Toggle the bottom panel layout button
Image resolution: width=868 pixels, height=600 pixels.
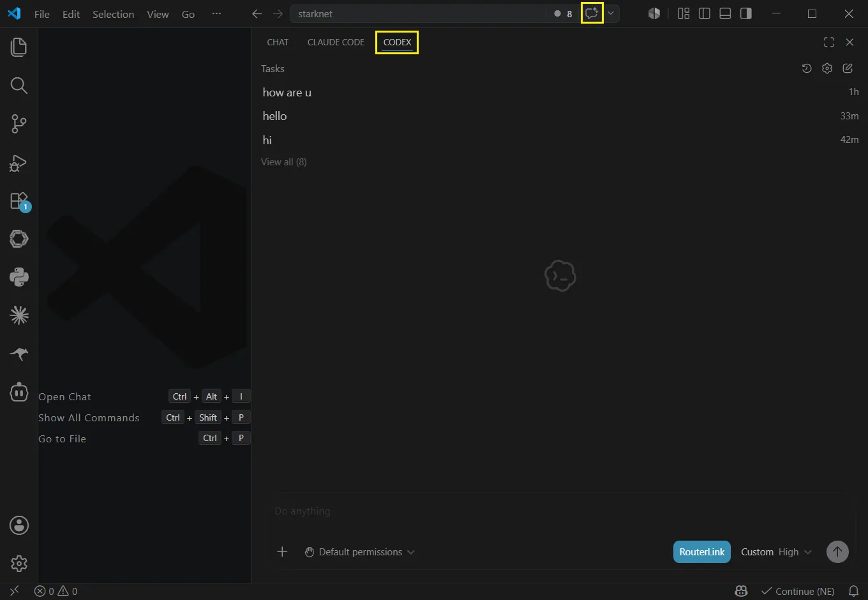click(725, 13)
